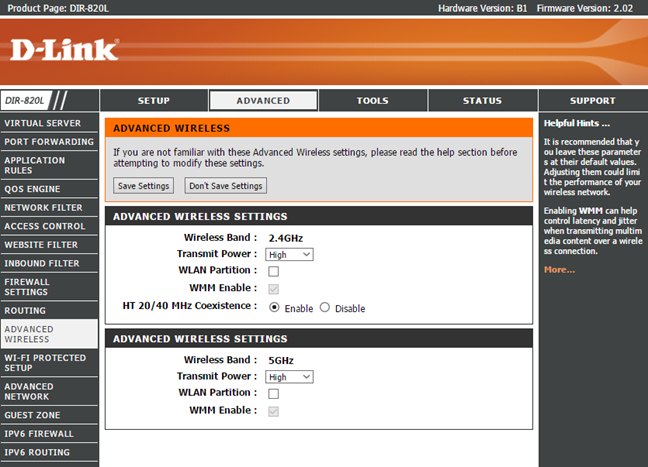
Task: Go to Advanced Network
Action: coord(49,391)
